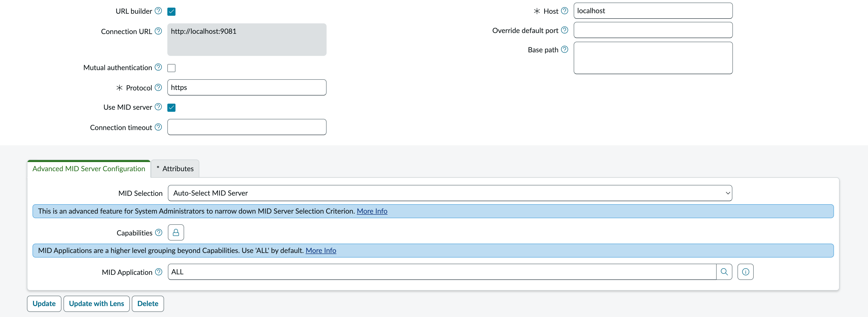Open help icon next to Protocol
Viewport: 868px width, 317px height.
coord(158,87)
